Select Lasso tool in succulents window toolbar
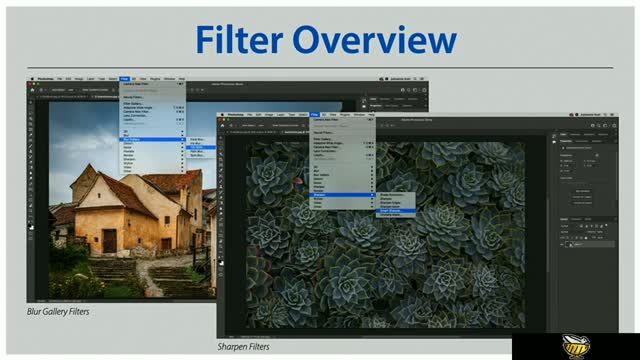Screen dimensions: 640x360 [x=221, y=149]
